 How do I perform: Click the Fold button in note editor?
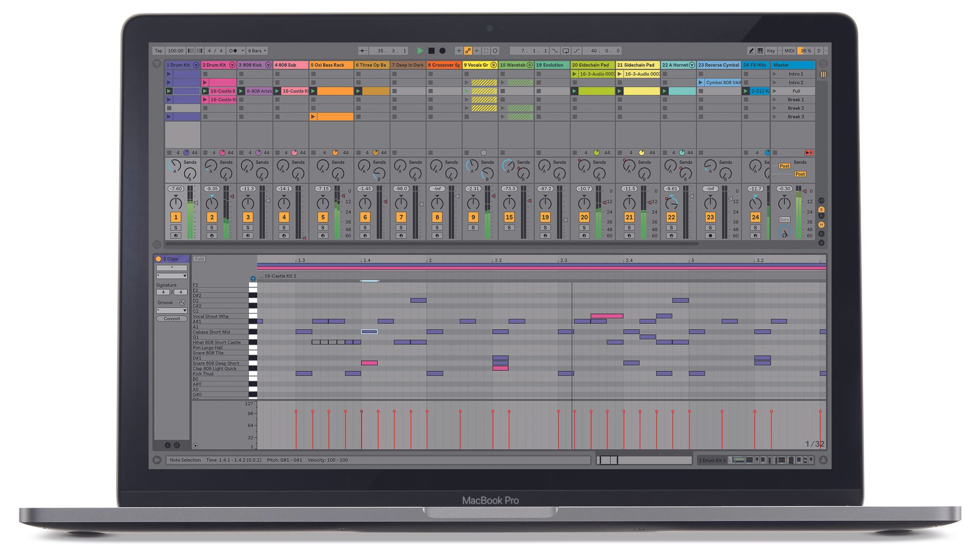(x=199, y=259)
